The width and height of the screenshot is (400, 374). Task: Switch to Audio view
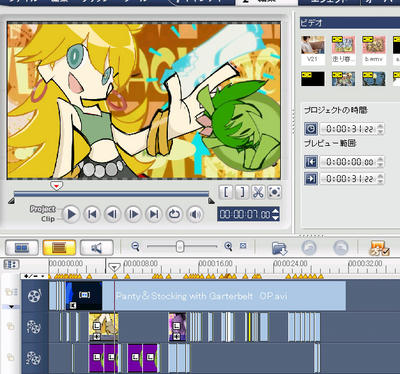point(96,248)
